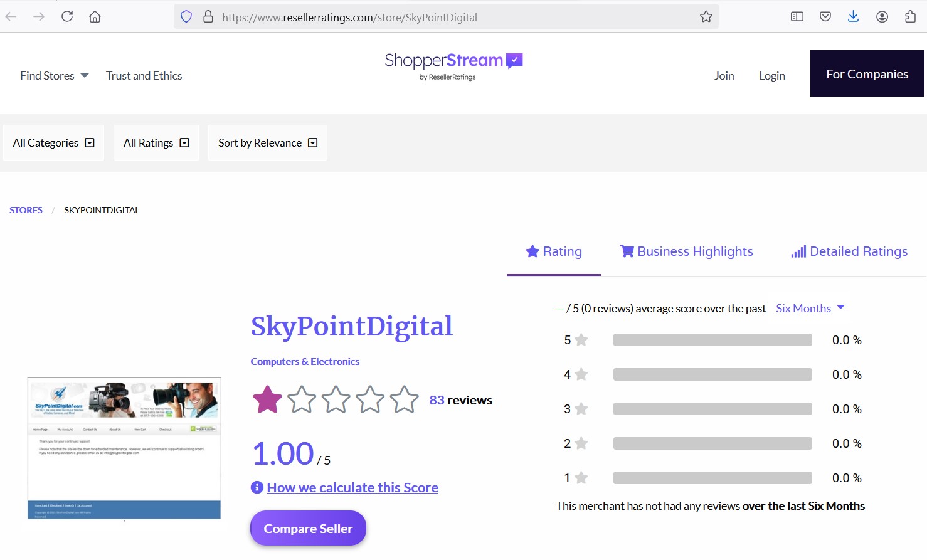Click the Join link
The width and height of the screenshot is (927, 560).
click(724, 76)
